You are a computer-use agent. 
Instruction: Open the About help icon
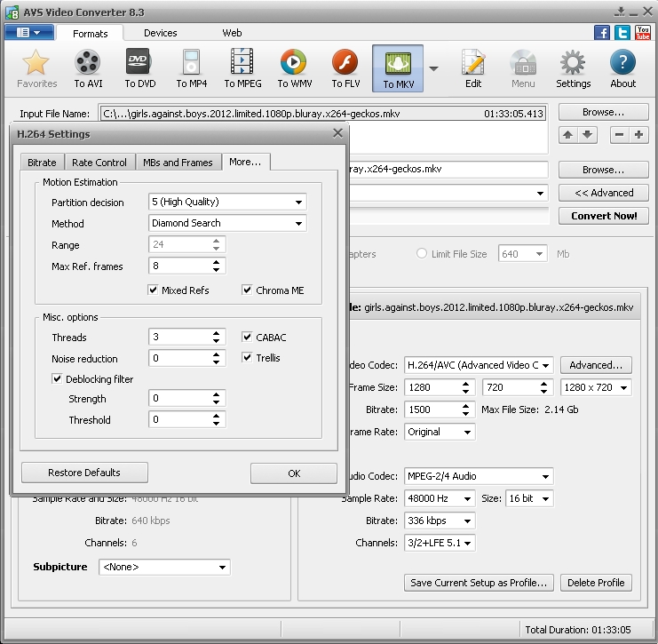622,68
